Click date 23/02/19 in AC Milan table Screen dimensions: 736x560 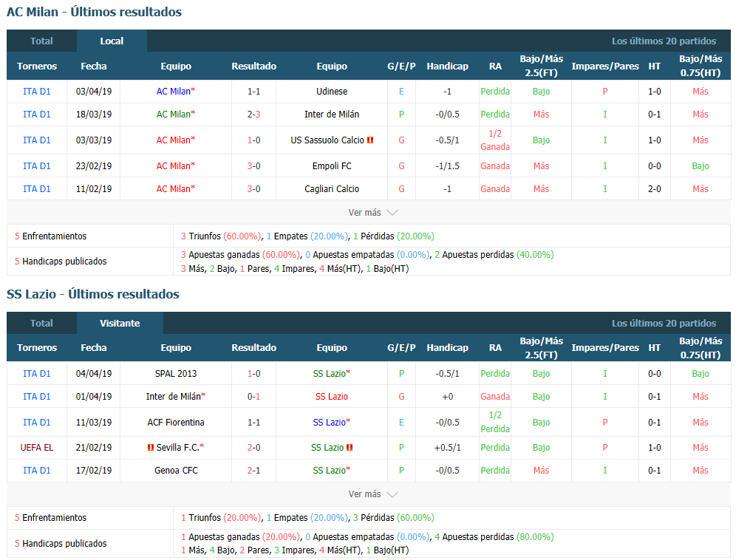[x=94, y=165]
